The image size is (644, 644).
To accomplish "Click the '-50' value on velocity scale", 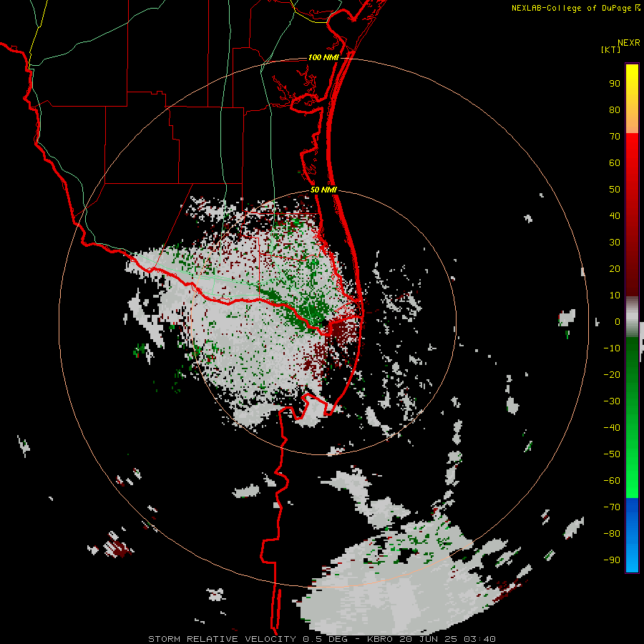I will (612, 454).
